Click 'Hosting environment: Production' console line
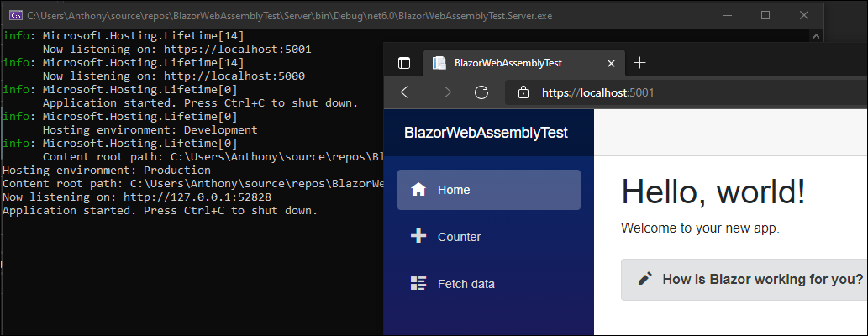The width and height of the screenshot is (868, 336). (107, 171)
